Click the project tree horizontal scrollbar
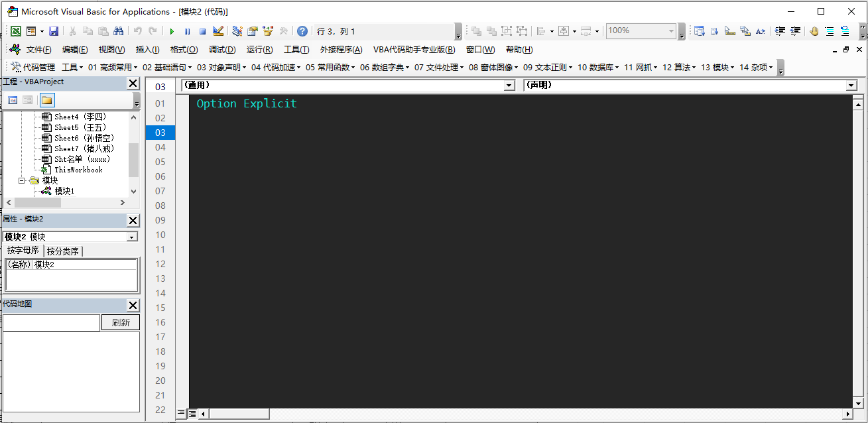The height and width of the screenshot is (423, 868). click(x=66, y=202)
